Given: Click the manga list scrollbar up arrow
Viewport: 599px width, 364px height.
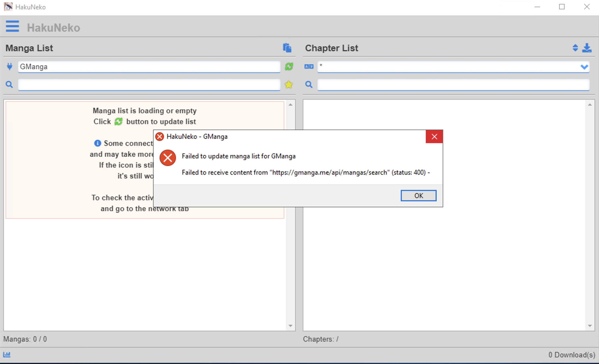Looking at the screenshot, I should point(291,105).
